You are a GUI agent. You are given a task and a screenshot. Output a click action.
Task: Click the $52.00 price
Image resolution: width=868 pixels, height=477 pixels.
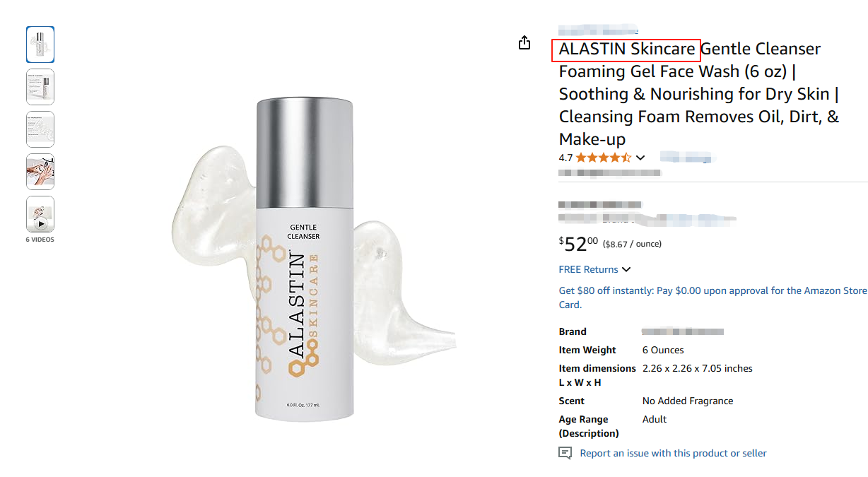point(578,245)
